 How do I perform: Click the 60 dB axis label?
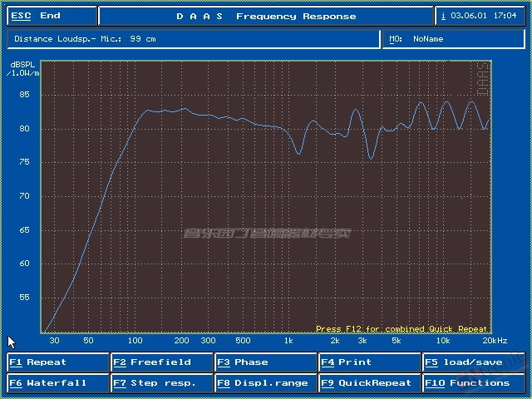click(24, 264)
